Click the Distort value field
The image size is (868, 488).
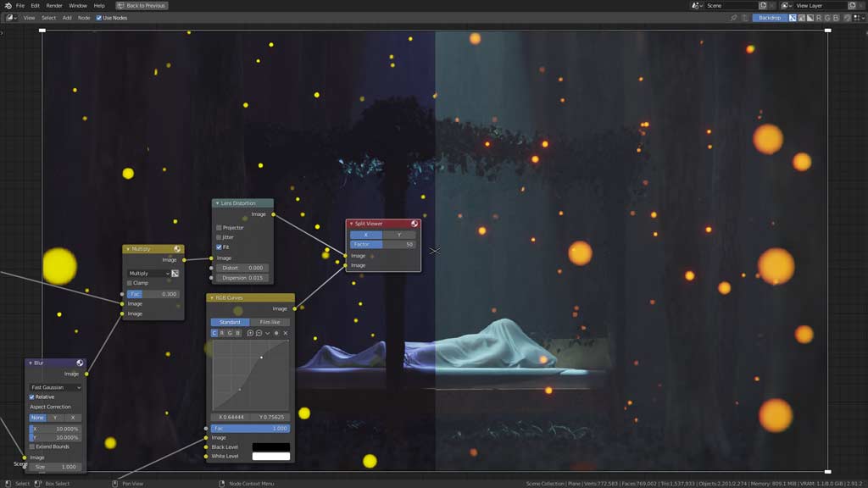point(242,268)
